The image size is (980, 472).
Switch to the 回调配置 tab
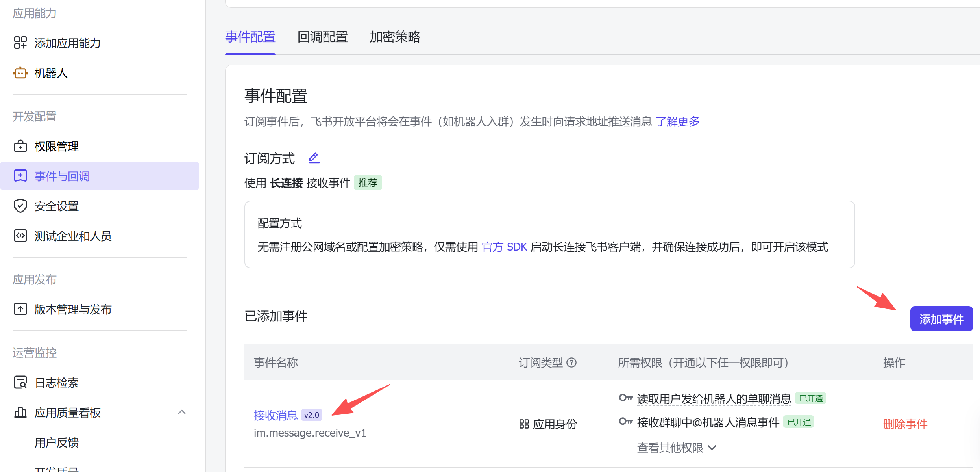click(x=322, y=37)
